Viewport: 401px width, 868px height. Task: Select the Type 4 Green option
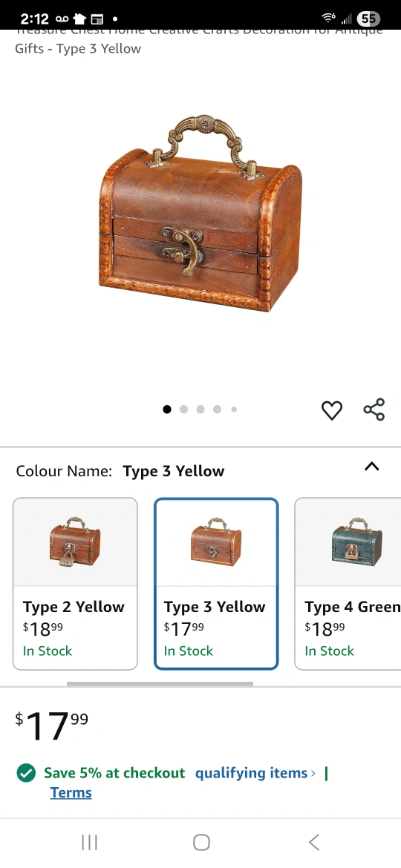pos(348,583)
